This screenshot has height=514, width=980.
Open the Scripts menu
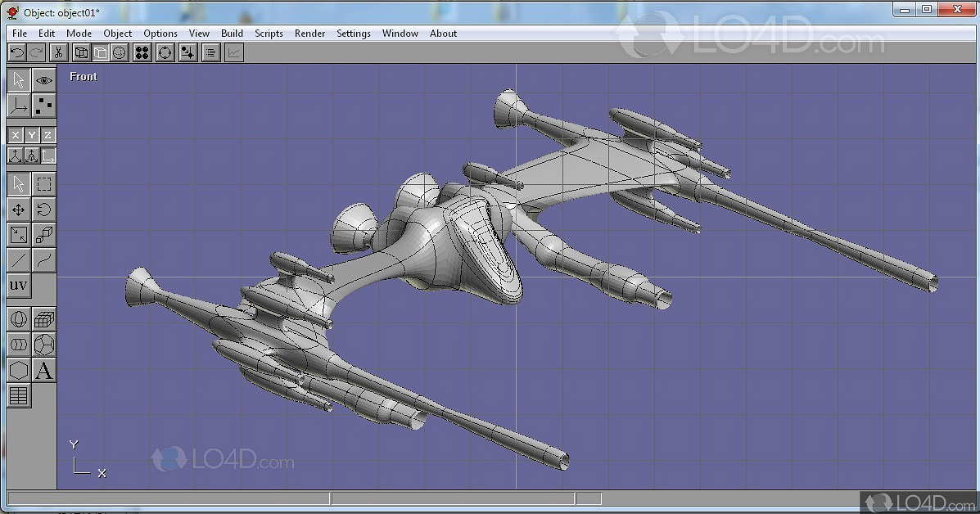pos(269,33)
